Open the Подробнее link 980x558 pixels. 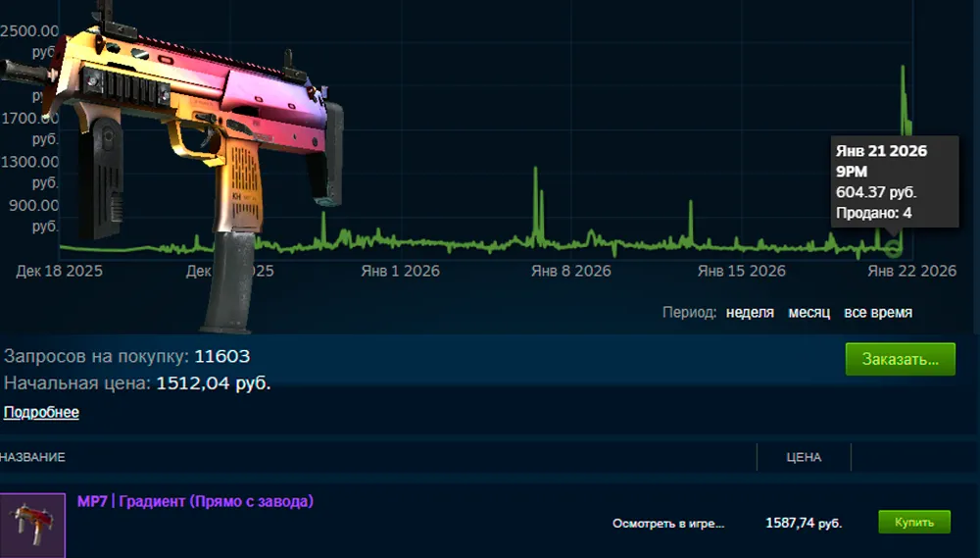tap(41, 412)
